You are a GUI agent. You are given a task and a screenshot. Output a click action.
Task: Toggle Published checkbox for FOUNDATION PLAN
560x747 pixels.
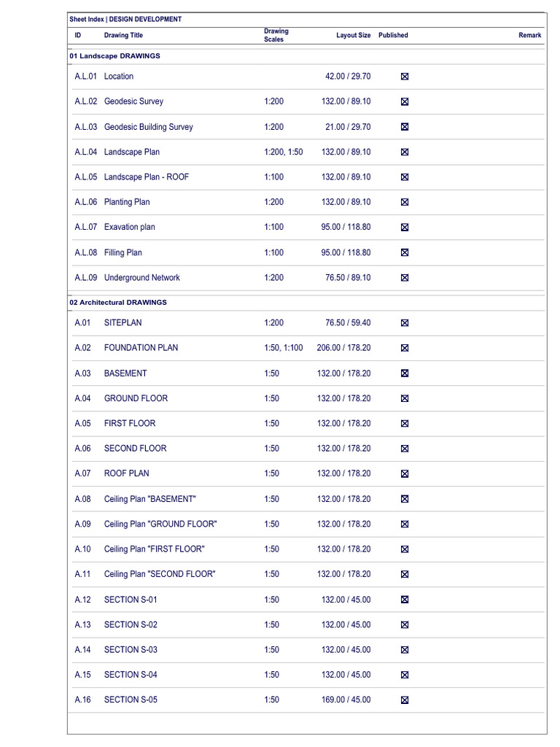(405, 348)
